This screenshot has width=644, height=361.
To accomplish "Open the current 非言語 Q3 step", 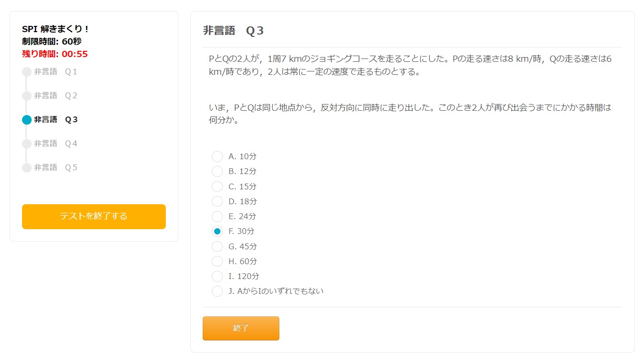I will tap(56, 120).
